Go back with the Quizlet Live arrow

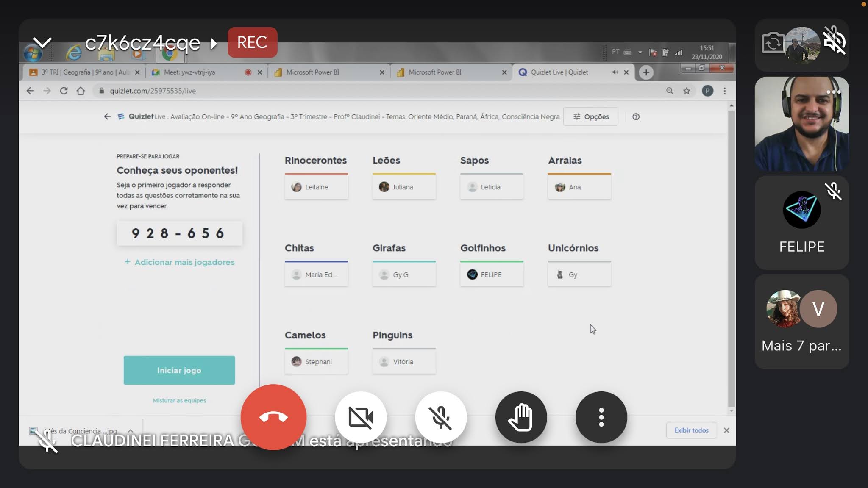(x=107, y=116)
